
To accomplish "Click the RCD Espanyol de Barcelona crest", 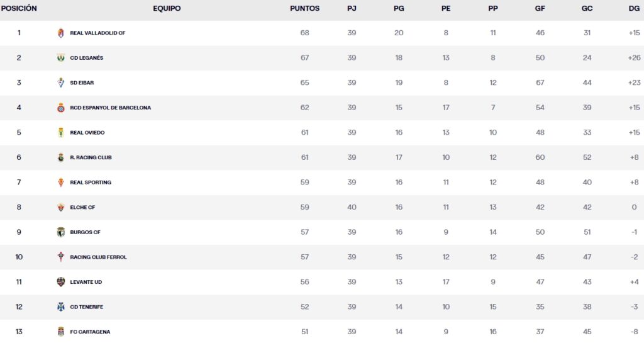I will pyautogui.click(x=61, y=108).
